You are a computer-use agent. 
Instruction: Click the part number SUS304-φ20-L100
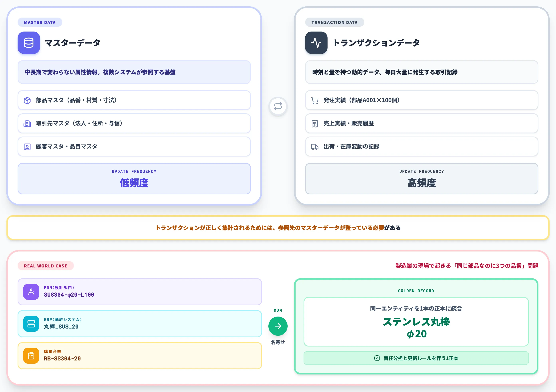click(69, 294)
